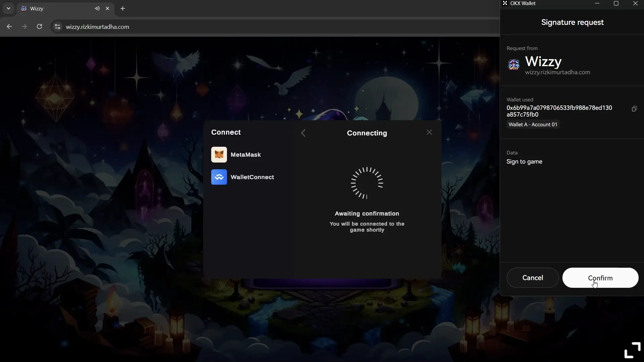This screenshot has width=644, height=362.
Task: Choose WalletConnect option
Action: point(252,177)
